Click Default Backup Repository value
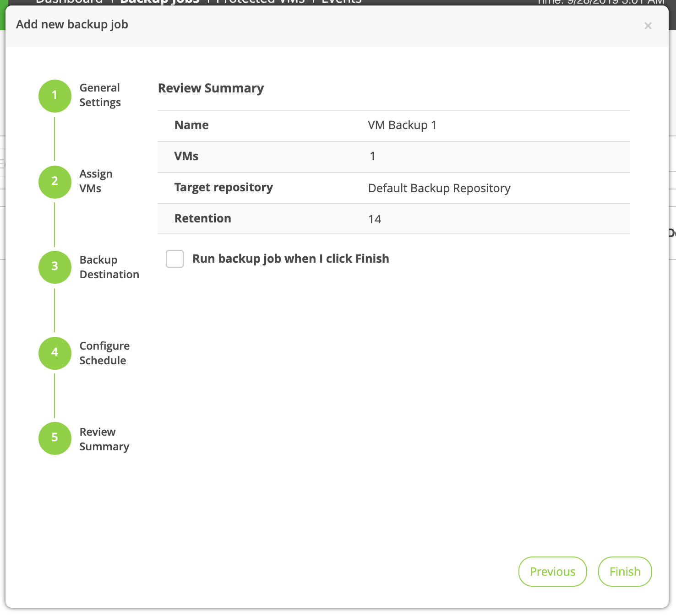Screen dimensions: 676x616 tap(439, 188)
